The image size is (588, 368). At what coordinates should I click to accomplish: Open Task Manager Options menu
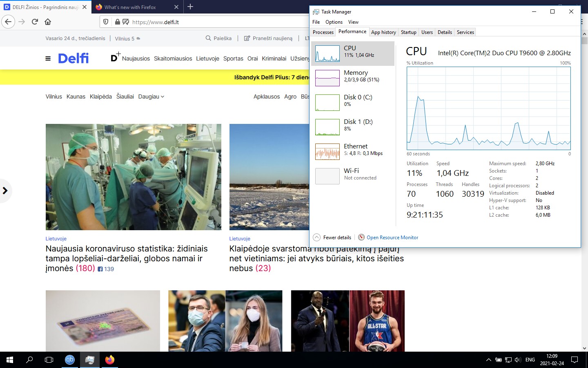(334, 22)
